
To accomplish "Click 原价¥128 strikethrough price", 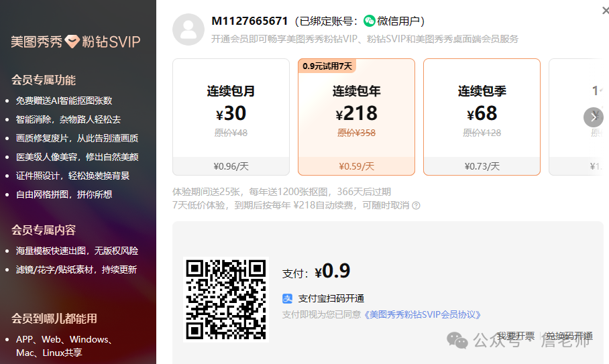I will [482, 133].
